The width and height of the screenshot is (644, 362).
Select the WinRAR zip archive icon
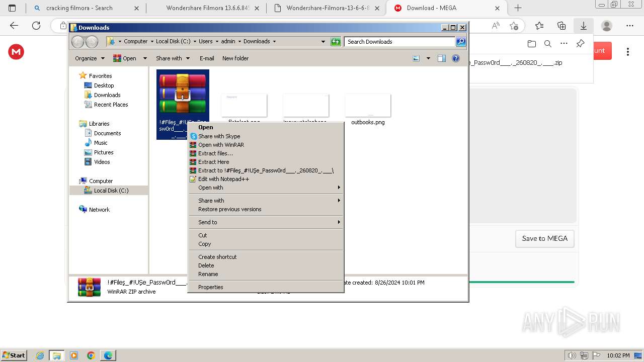tap(183, 94)
